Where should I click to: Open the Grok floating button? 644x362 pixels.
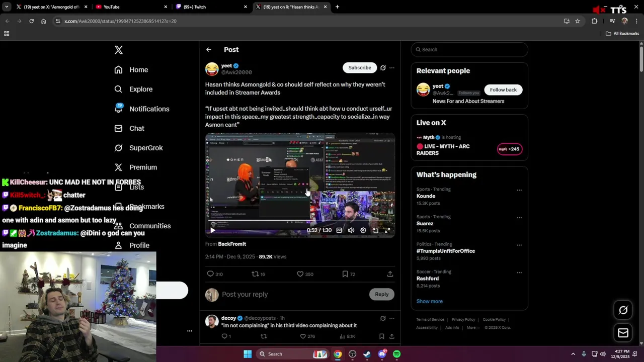[623, 310]
